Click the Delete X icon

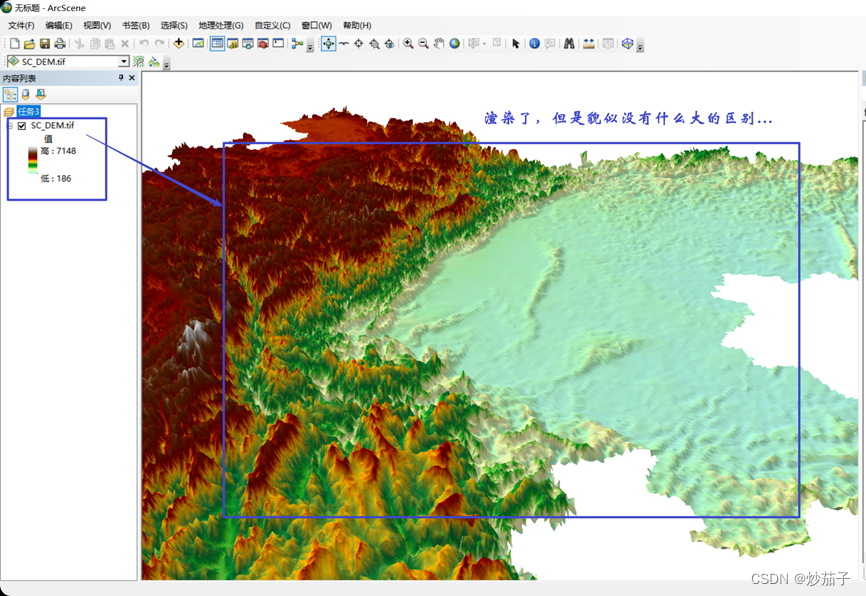125,44
